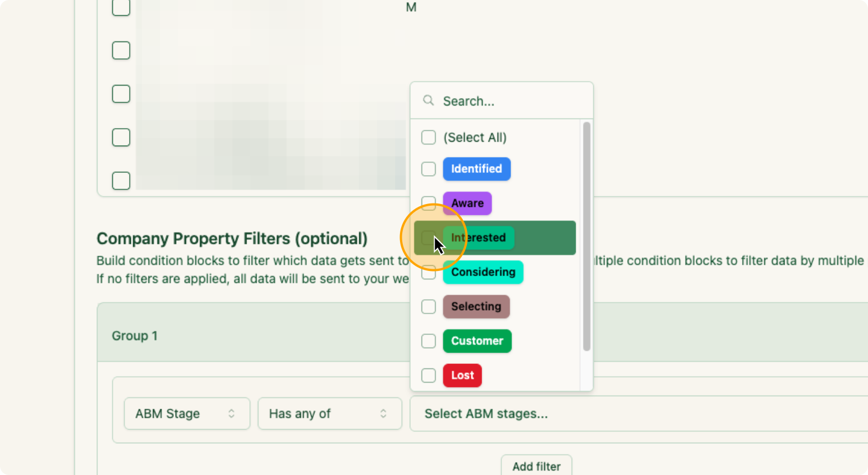Mark the Customer checkbox
The image size is (868, 475).
428,341
